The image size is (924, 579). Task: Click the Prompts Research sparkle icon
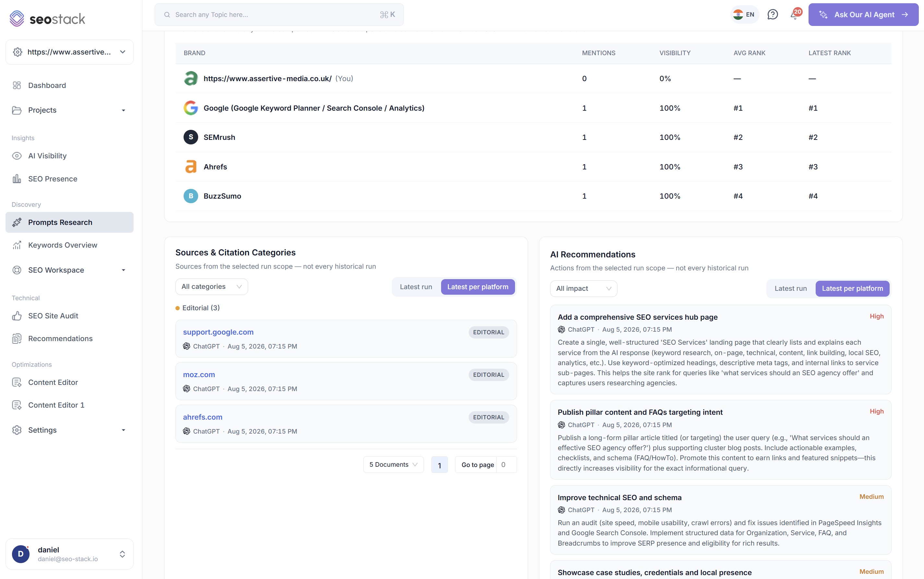tap(17, 223)
